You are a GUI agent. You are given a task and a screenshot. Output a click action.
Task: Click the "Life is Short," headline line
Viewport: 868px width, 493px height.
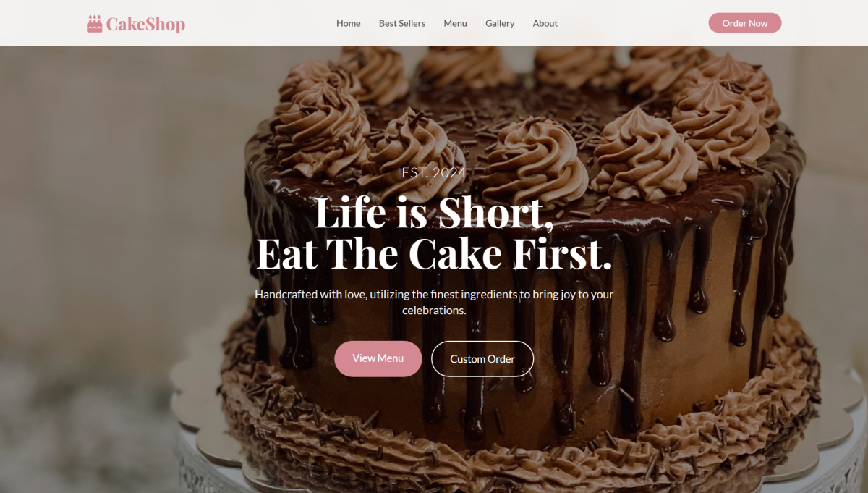click(434, 212)
